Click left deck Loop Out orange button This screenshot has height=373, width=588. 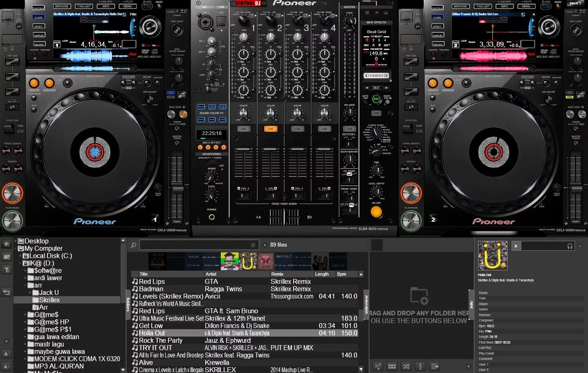click(49, 83)
